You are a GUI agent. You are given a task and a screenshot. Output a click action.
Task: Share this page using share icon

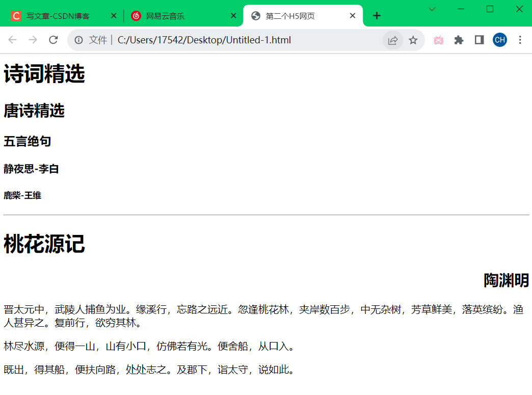click(x=392, y=40)
